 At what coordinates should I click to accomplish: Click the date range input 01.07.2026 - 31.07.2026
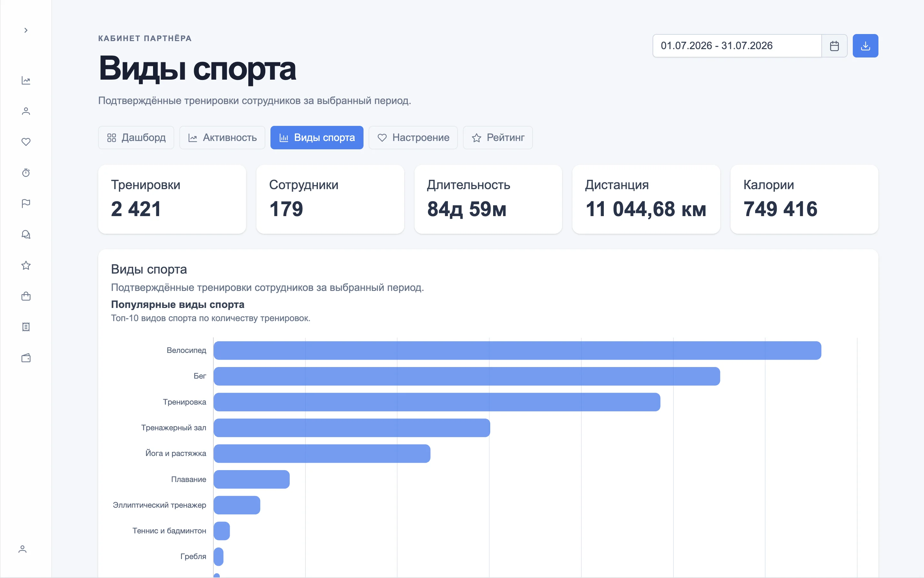737,46
